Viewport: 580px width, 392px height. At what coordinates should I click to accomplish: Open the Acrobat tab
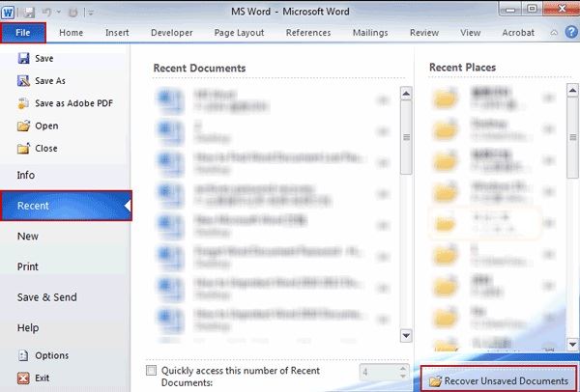pos(518,33)
